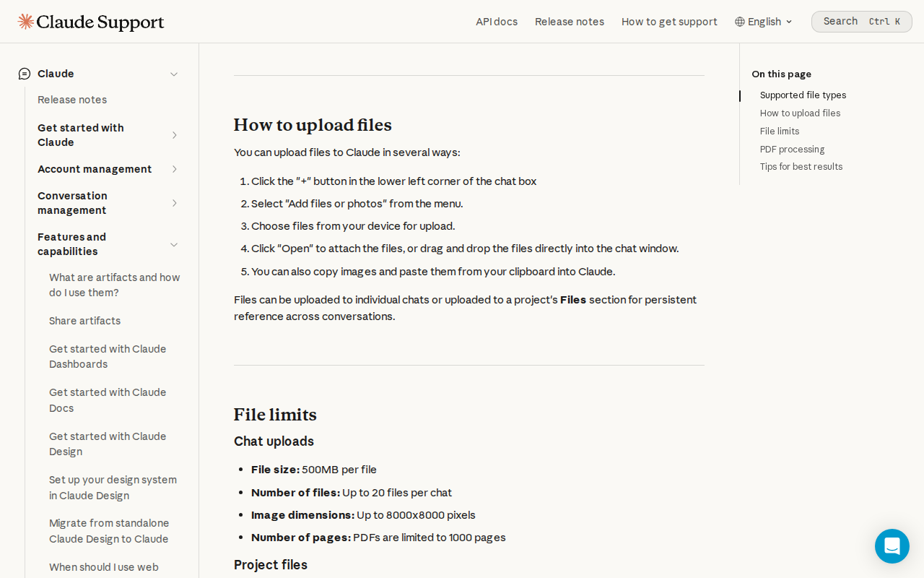Click the Search box
This screenshot has width=924, height=578.
pyautogui.click(x=862, y=22)
